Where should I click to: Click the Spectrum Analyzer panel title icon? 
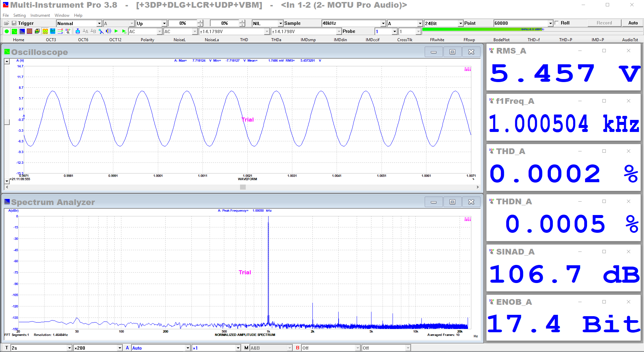tap(7, 202)
